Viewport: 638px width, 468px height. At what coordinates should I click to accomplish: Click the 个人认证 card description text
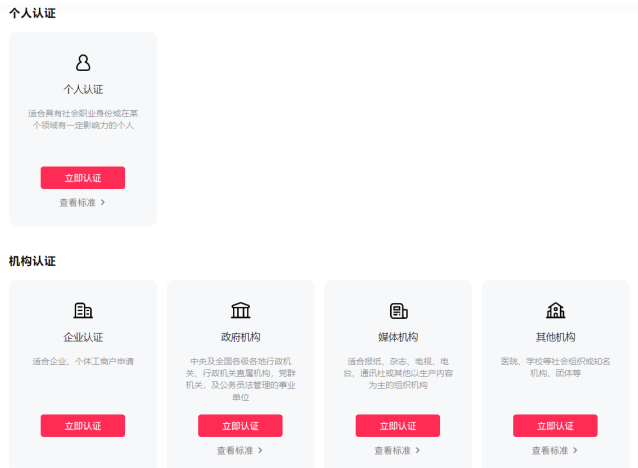pyautogui.click(x=83, y=119)
